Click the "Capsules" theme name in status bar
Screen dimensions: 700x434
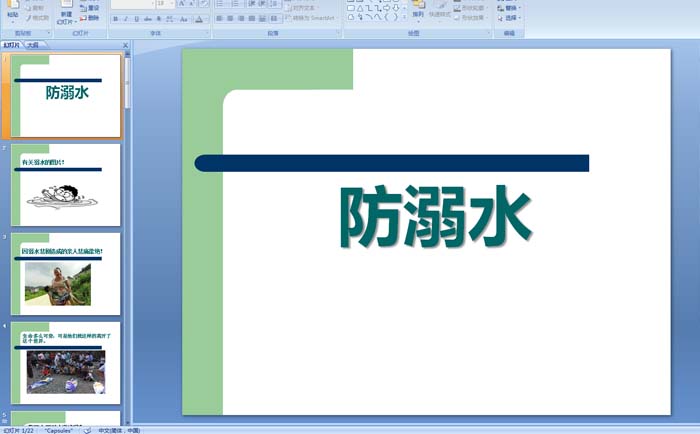pos(58,431)
